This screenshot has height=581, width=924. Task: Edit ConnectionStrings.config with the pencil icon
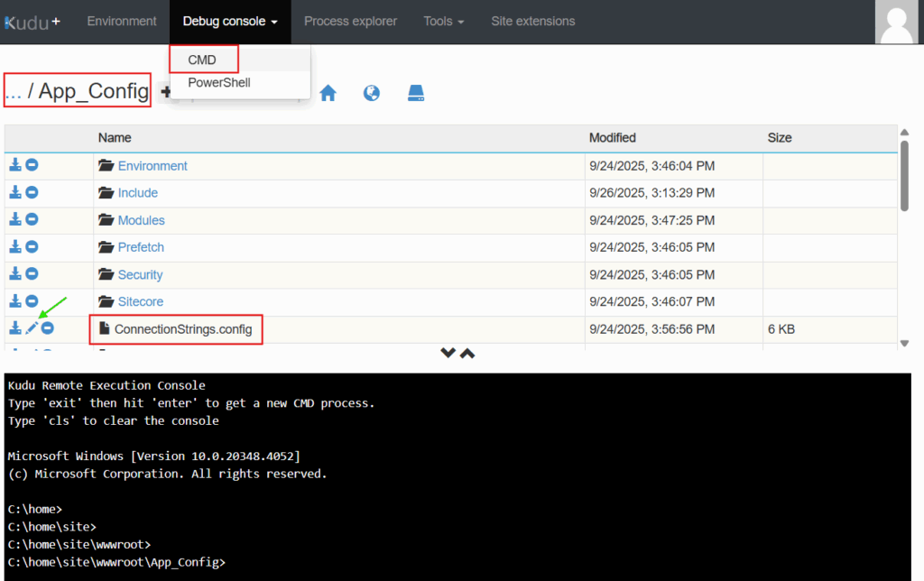point(32,328)
